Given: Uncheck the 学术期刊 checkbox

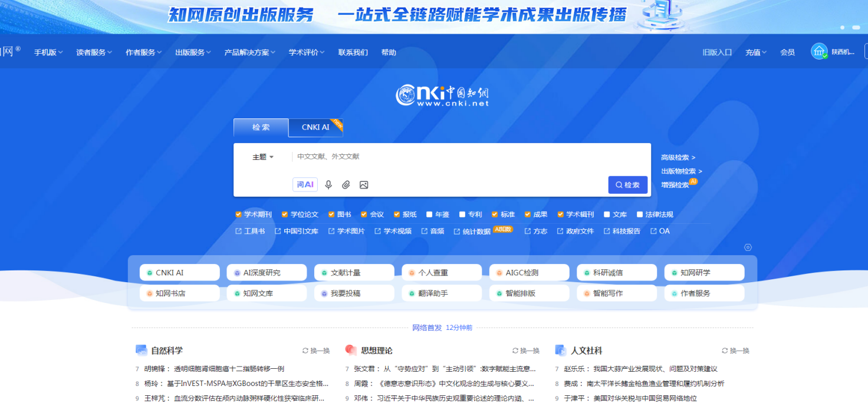Looking at the screenshot, I should 238,214.
